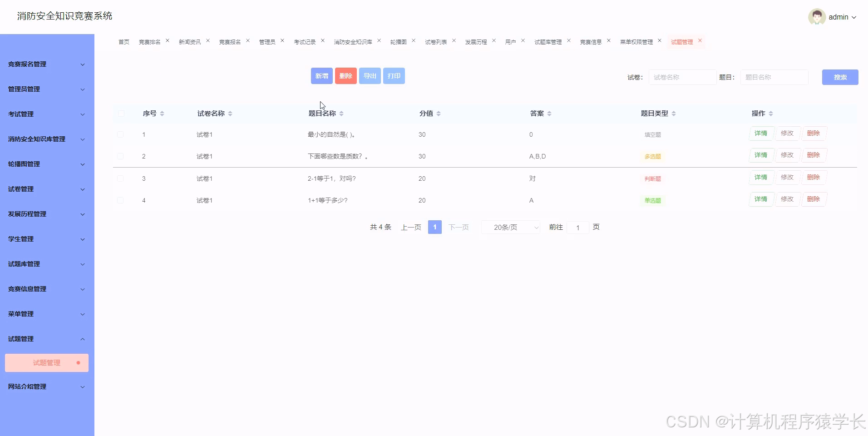Close the 发展历程 tab

point(494,40)
